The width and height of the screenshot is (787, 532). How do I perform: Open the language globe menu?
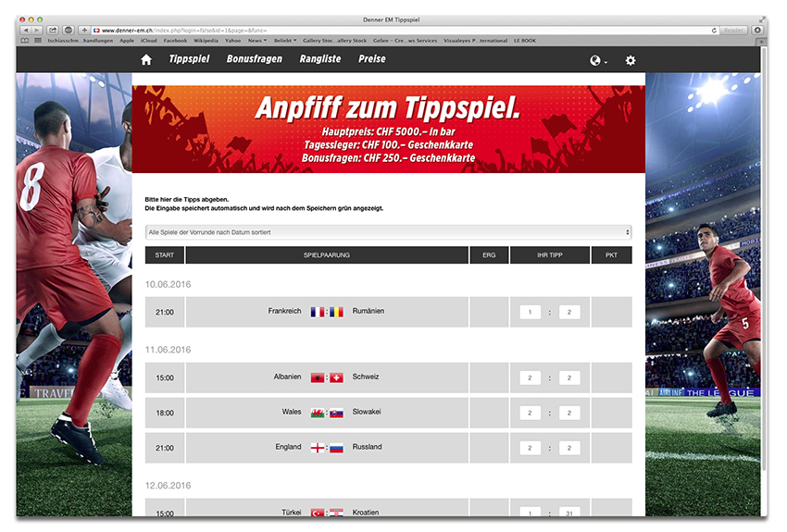pos(598,61)
